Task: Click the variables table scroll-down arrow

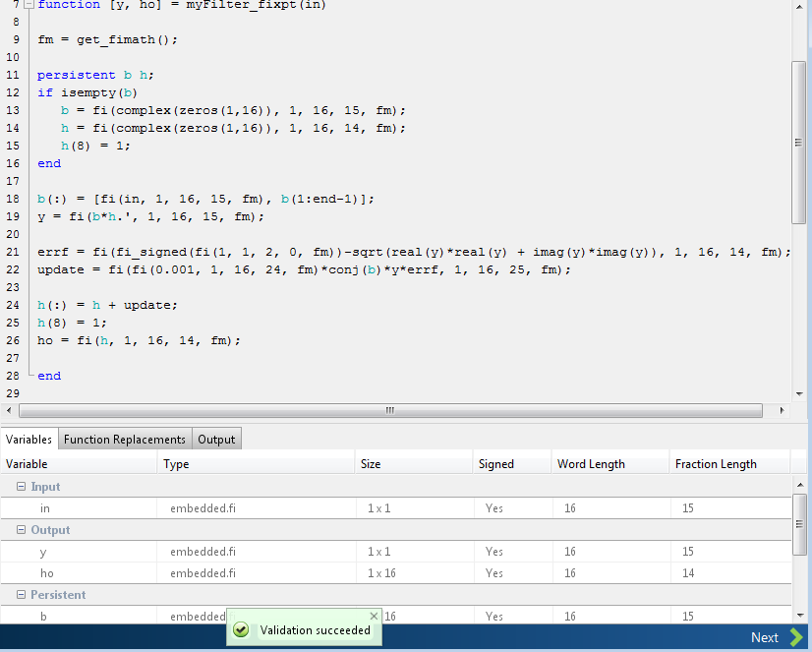Action: click(x=800, y=616)
